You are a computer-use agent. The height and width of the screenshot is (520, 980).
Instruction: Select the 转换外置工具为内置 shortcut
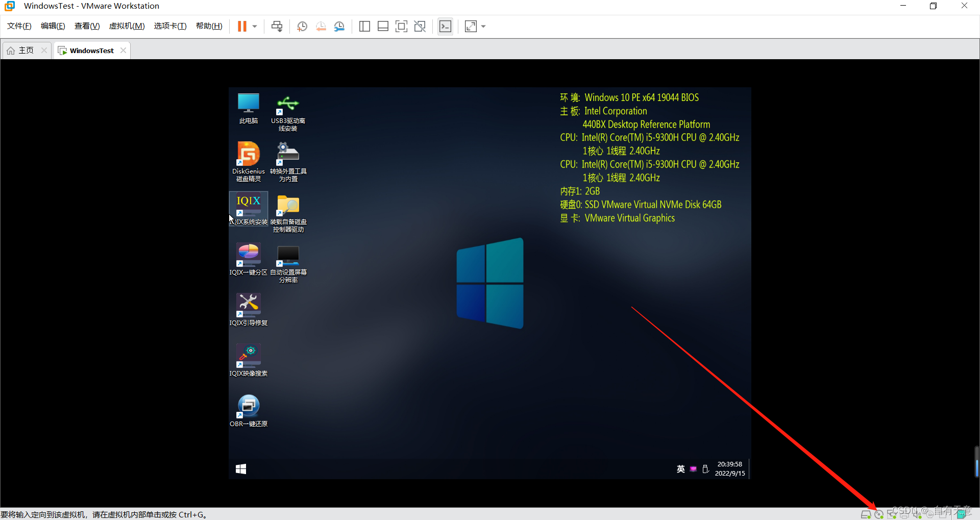pyautogui.click(x=288, y=162)
